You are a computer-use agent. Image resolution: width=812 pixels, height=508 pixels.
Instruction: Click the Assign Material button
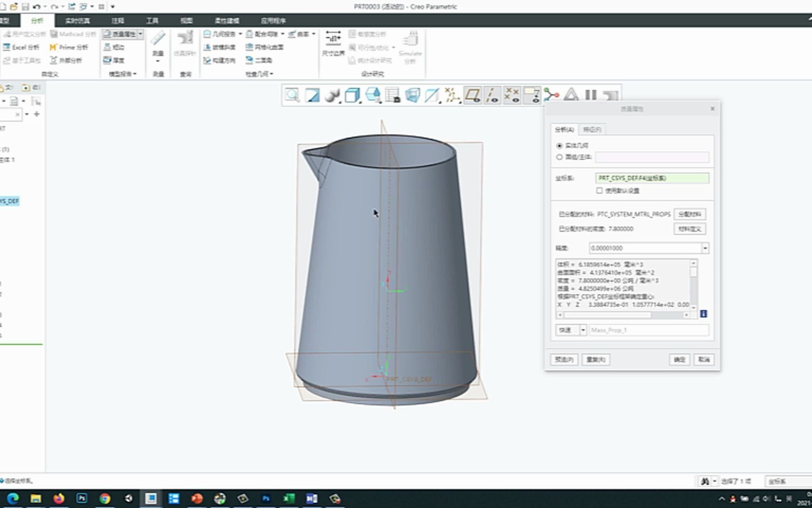689,214
